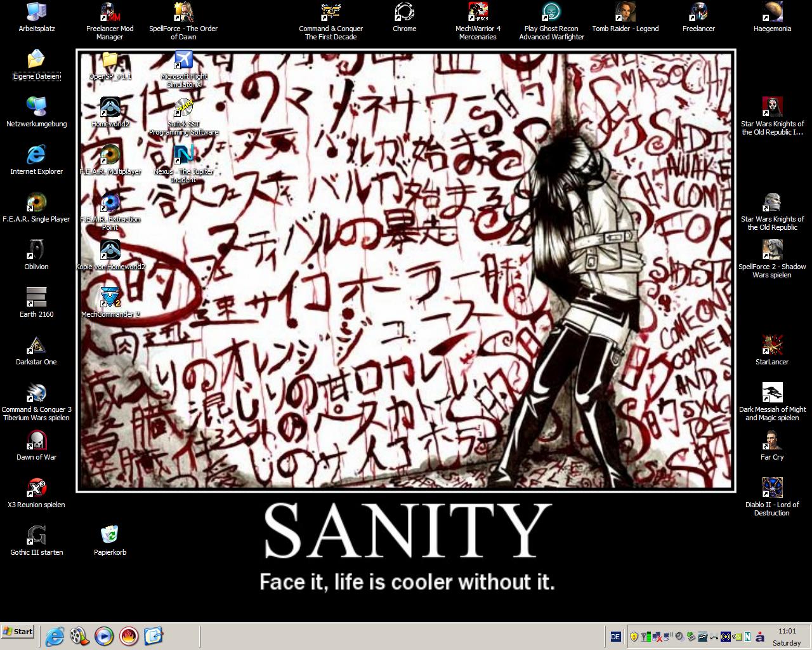Open the Homeworld2 desktop shortcut
Screen dimensions: 812x650
(110, 108)
